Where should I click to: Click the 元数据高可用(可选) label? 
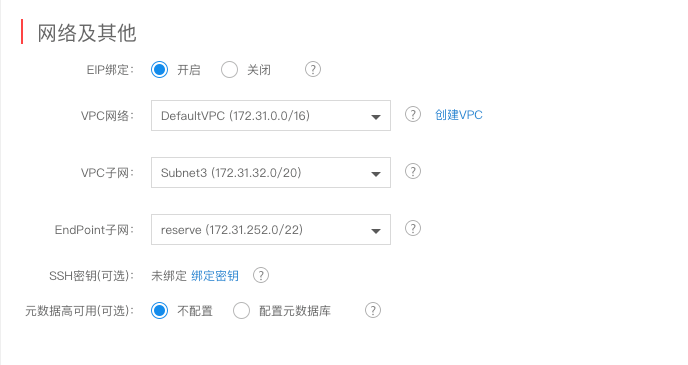(x=79, y=311)
